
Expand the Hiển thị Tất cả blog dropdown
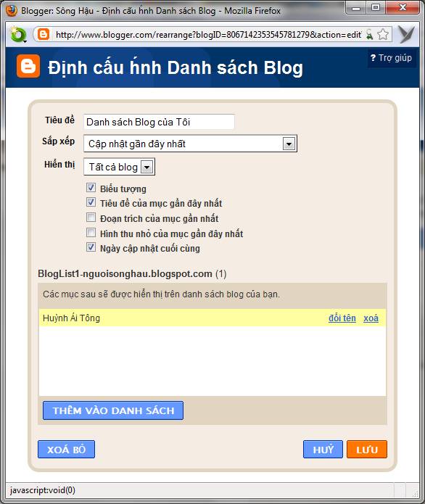click(119, 167)
